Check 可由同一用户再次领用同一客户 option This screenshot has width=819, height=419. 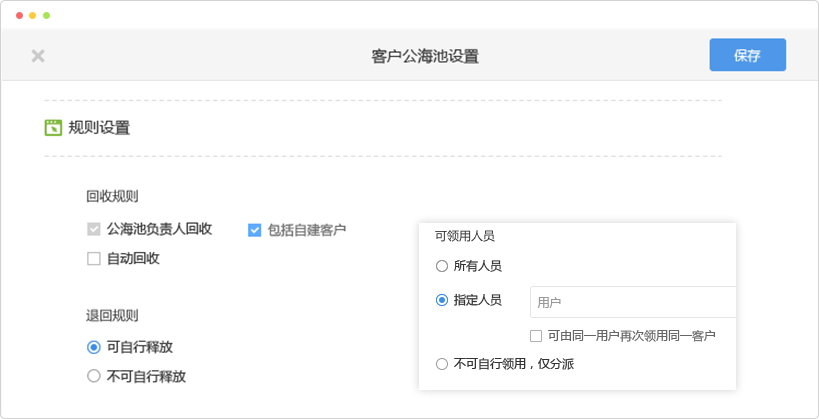click(x=536, y=336)
